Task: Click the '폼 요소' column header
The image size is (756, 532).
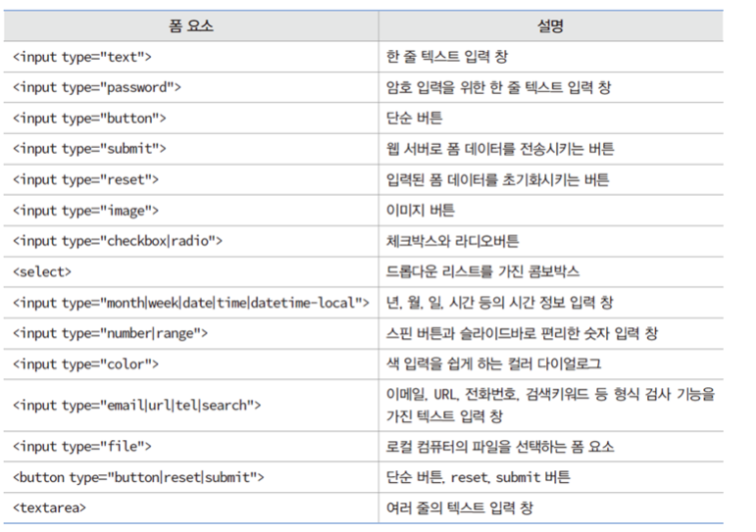Action: click(x=191, y=25)
